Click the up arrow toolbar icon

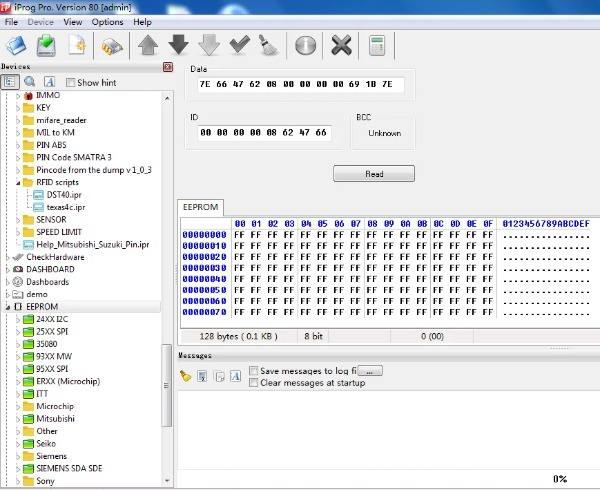148,45
